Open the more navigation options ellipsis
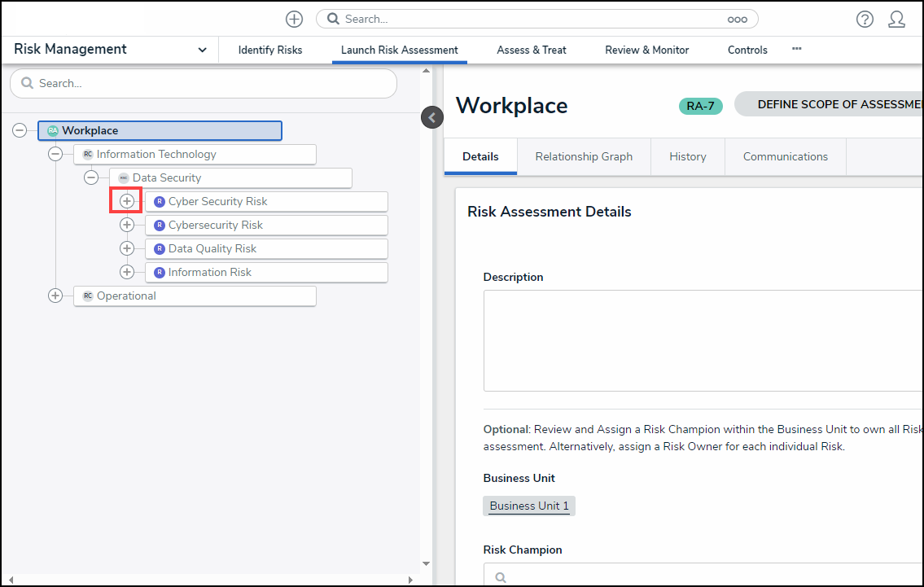 click(x=796, y=49)
